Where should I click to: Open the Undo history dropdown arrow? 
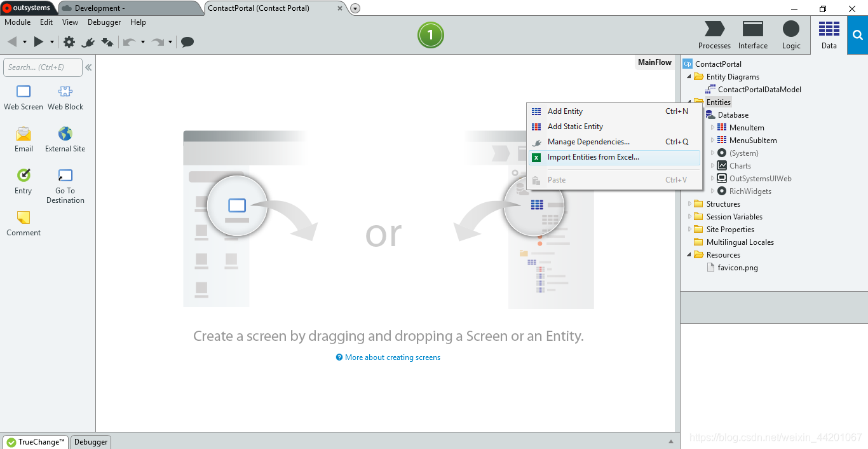pyautogui.click(x=143, y=42)
